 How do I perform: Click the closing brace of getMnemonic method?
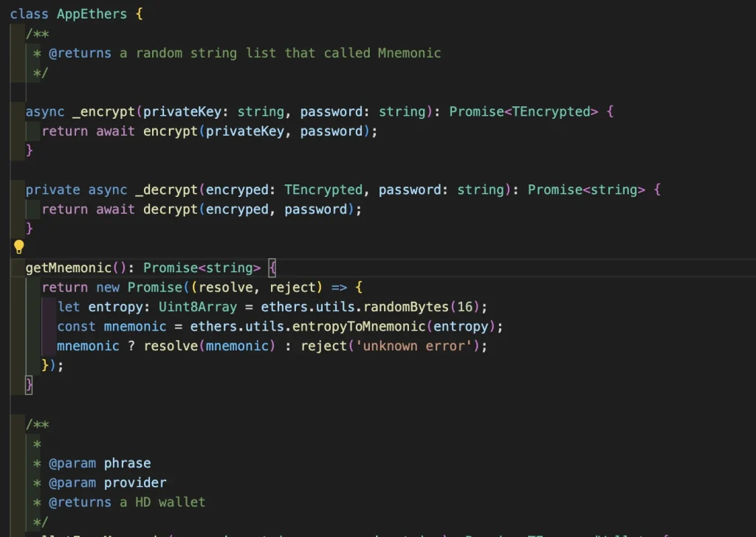point(30,384)
